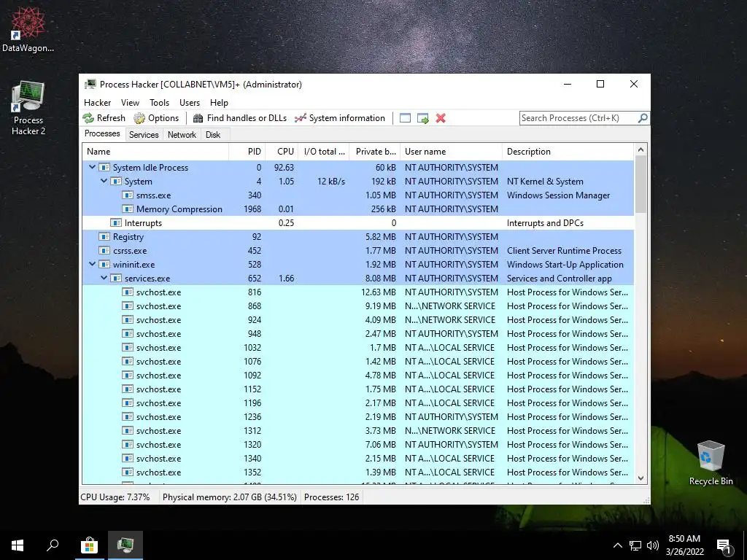Open the Options toolbar button

click(156, 118)
